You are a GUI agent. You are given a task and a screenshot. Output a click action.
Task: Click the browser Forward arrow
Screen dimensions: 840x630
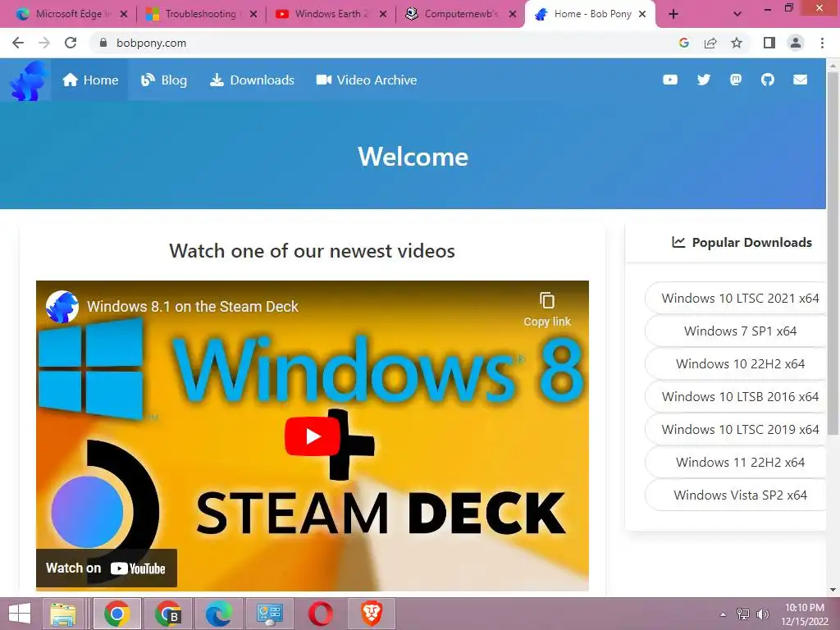pyautogui.click(x=44, y=43)
